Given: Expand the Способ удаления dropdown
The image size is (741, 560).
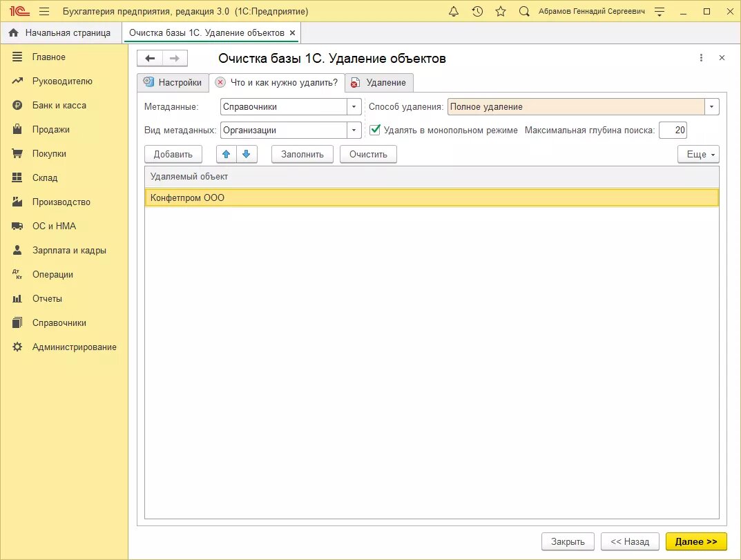Looking at the screenshot, I should pyautogui.click(x=712, y=107).
